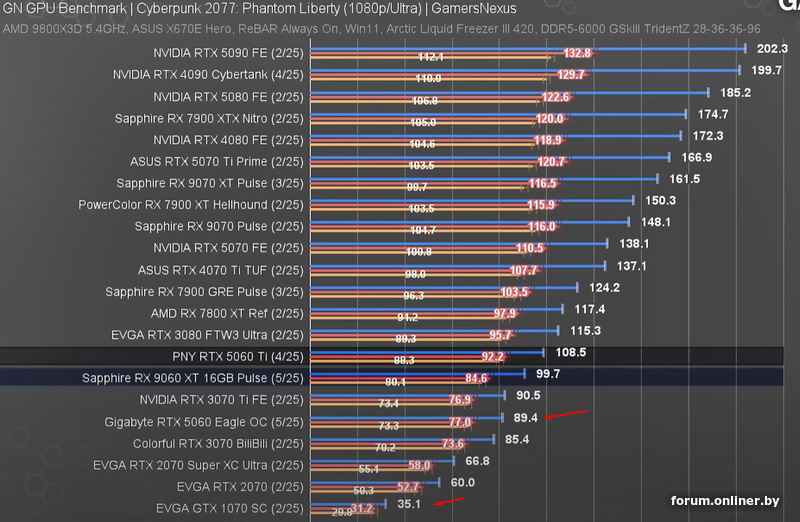Click the 'NVIDIA RTX 5080 FE (2/25)' row label
800x522 pixels.
coord(228,97)
